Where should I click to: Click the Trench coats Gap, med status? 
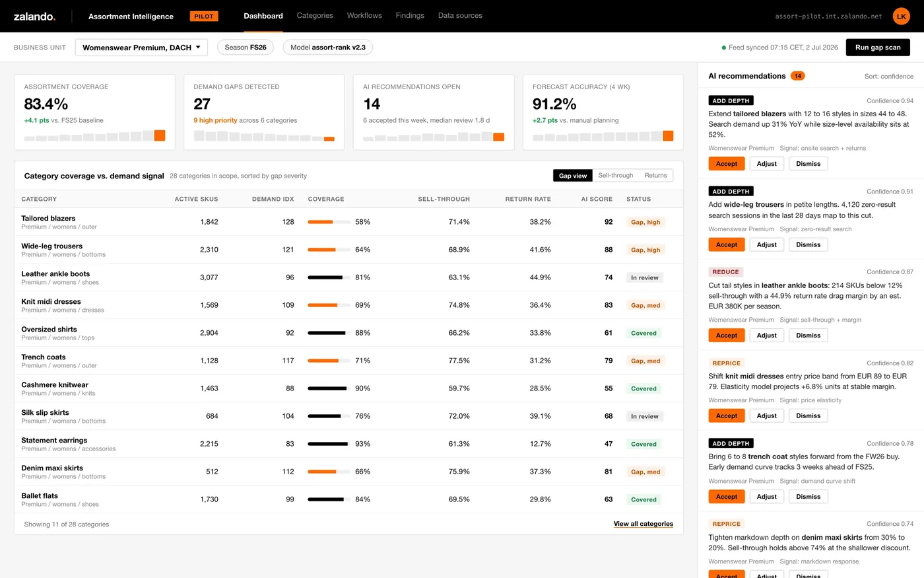(x=645, y=361)
